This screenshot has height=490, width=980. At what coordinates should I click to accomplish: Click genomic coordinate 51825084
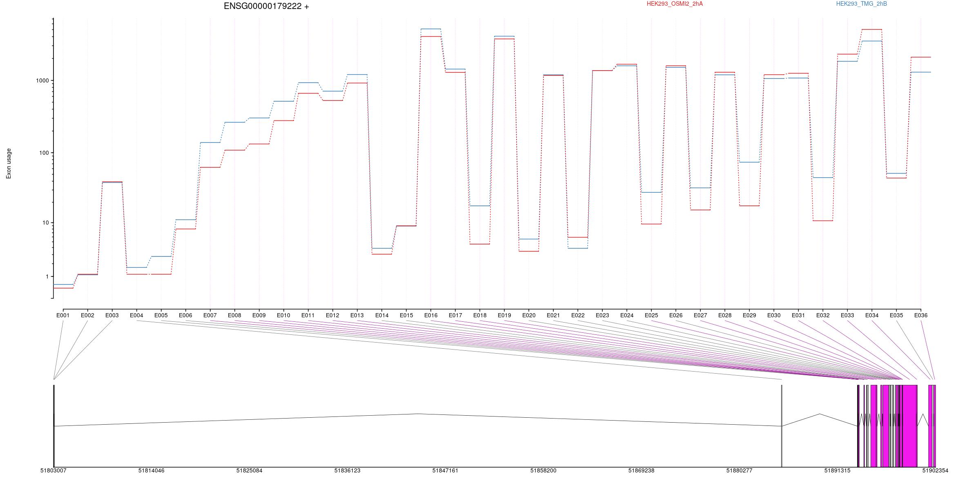tap(249, 470)
